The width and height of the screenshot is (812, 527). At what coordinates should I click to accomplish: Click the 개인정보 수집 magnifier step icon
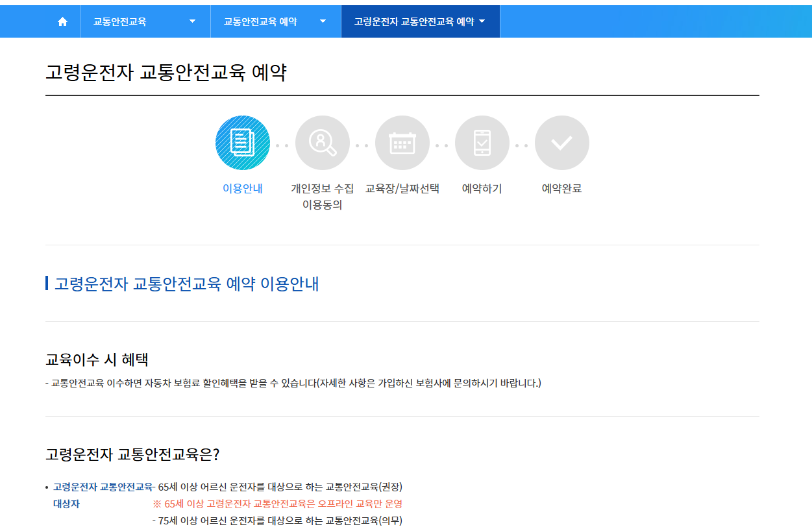tap(323, 143)
